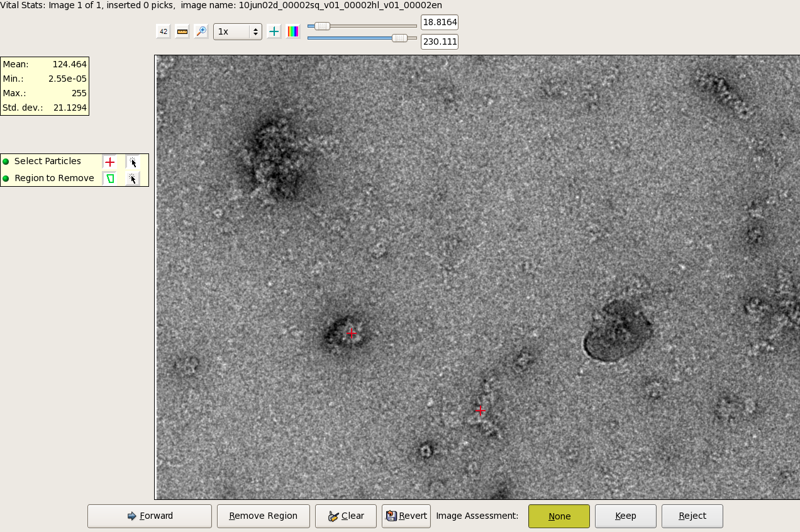Open the rainbow colormap icon
The height and width of the screenshot is (532, 800).
[292, 31]
